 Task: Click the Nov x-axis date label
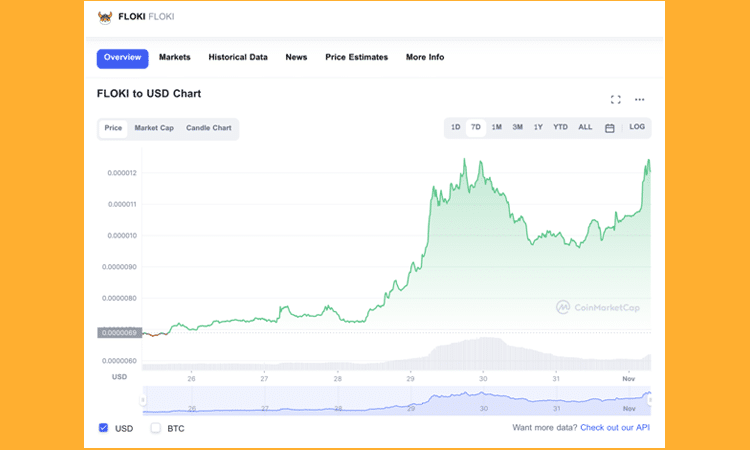[629, 379]
